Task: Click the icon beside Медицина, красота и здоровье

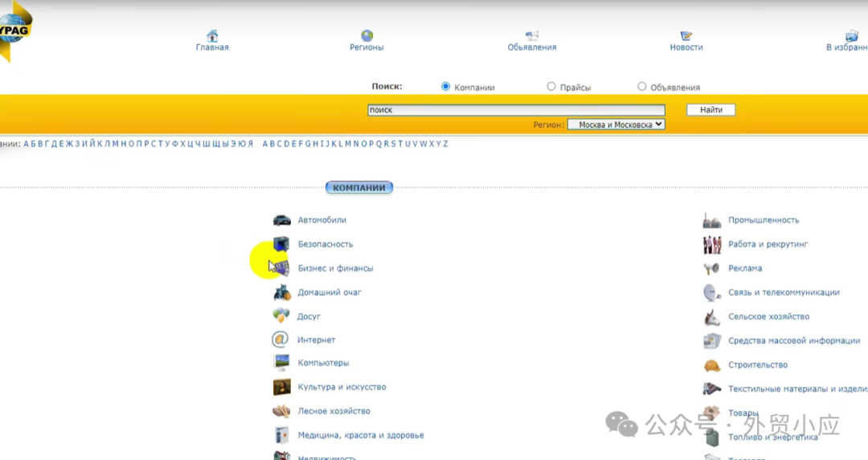Action: 281,435
